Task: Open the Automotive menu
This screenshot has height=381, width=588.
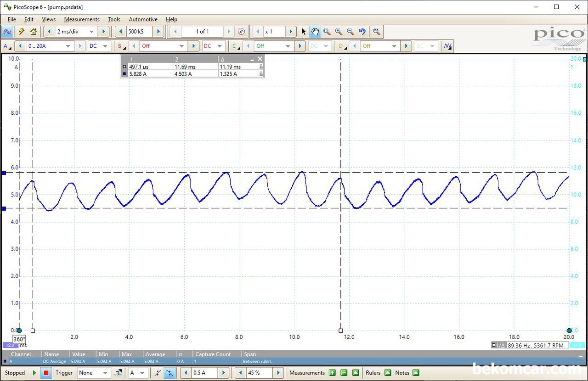Action: click(143, 19)
